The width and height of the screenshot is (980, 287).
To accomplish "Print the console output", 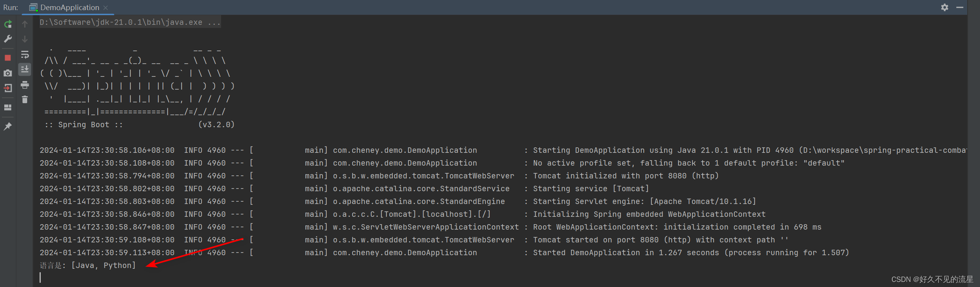I will [25, 85].
